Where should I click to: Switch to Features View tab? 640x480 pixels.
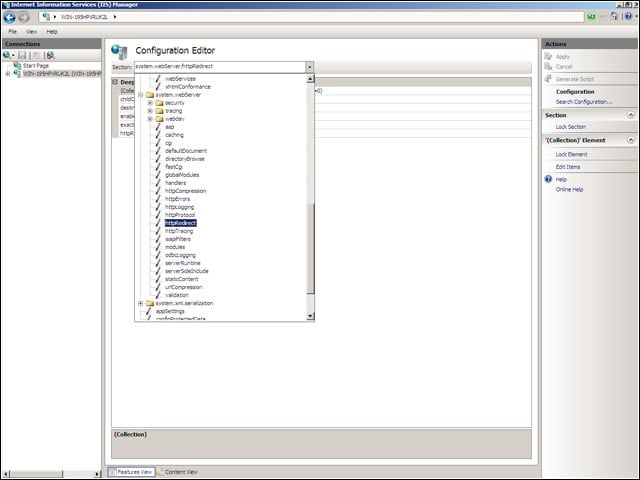pyautogui.click(x=131, y=472)
